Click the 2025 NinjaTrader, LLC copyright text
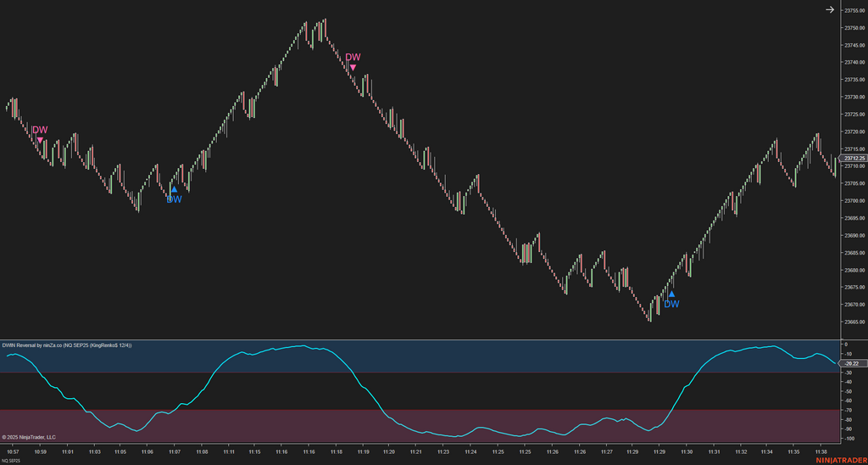Screen dimensions: 868x465 [x=29, y=437]
